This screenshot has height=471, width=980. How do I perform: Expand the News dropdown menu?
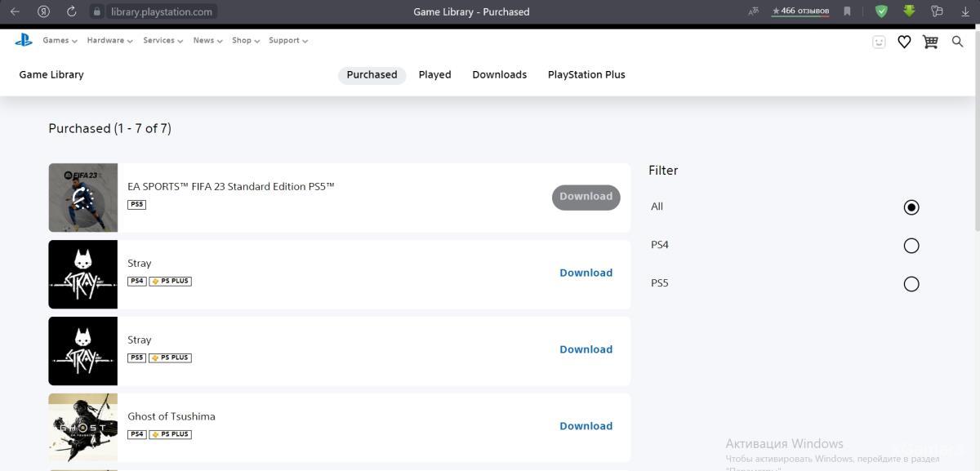click(207, 40)
